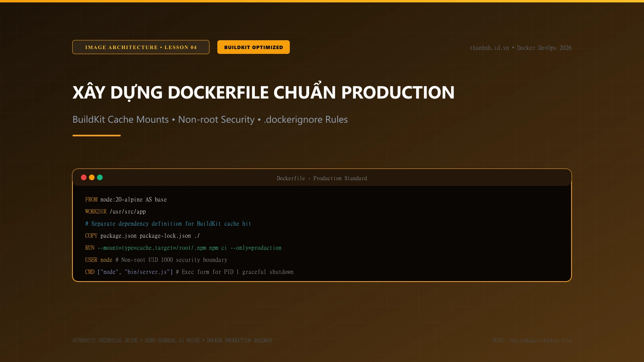
Task: Click the "BUILDKIT OPTIMIZED" orange badge
Action: [254, 47]
